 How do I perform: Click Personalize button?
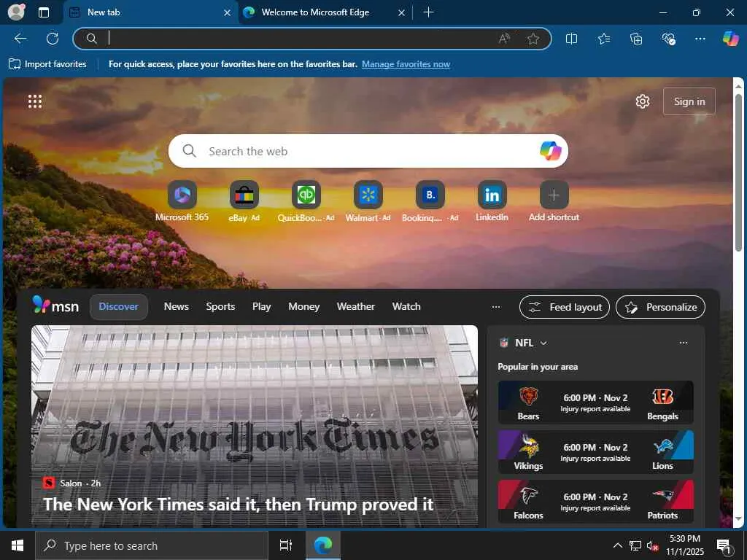[660, 307]
